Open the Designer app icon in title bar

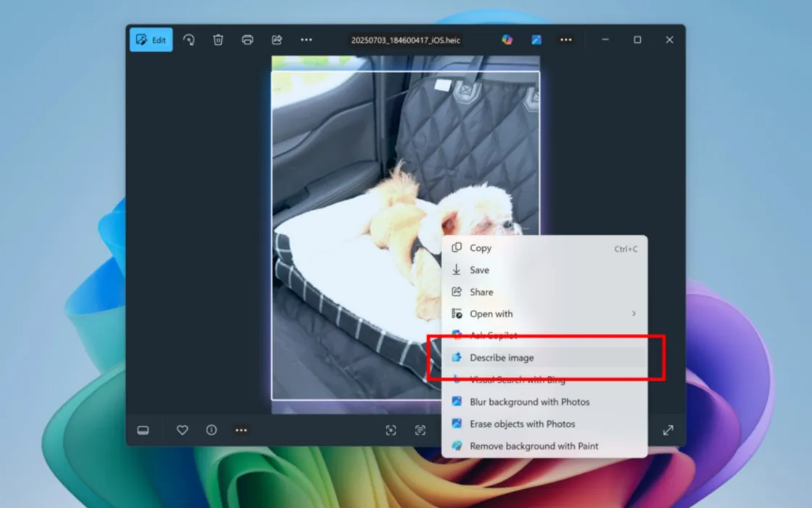point(536,40)
